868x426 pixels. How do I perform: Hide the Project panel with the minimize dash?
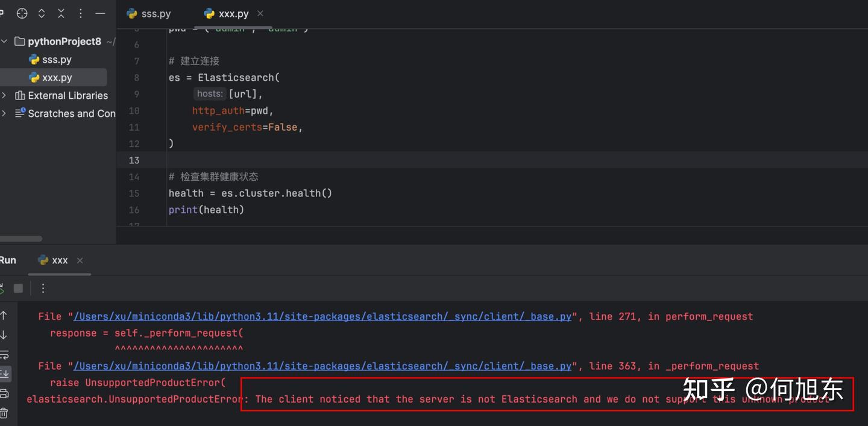click(x=100, y=13)
